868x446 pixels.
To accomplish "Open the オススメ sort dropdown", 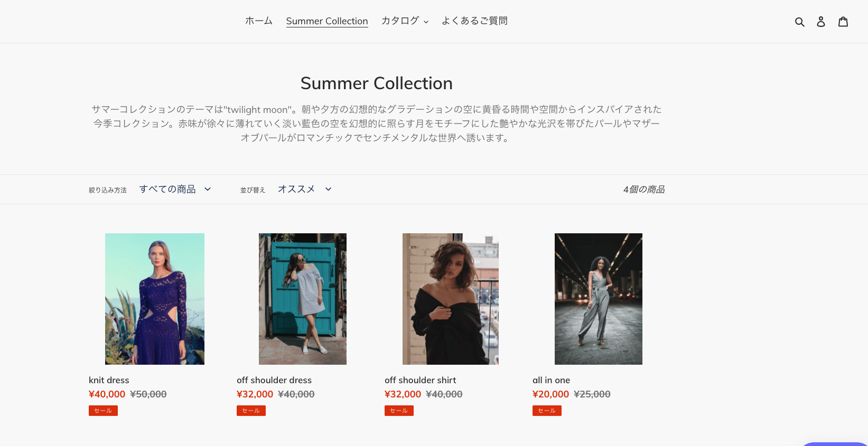I will [x=304, y=189].
